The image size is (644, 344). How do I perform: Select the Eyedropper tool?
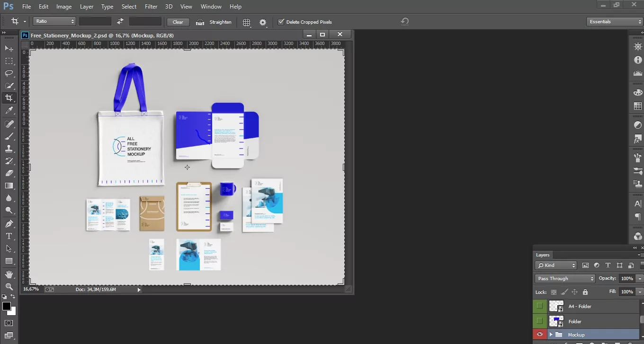coord(9,111)
